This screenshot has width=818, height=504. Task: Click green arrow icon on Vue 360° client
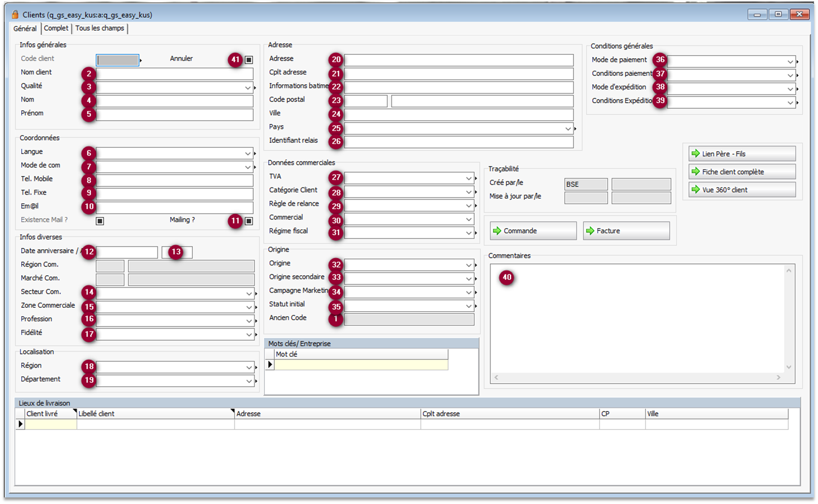pyautogui.click(x=696, y=190)
